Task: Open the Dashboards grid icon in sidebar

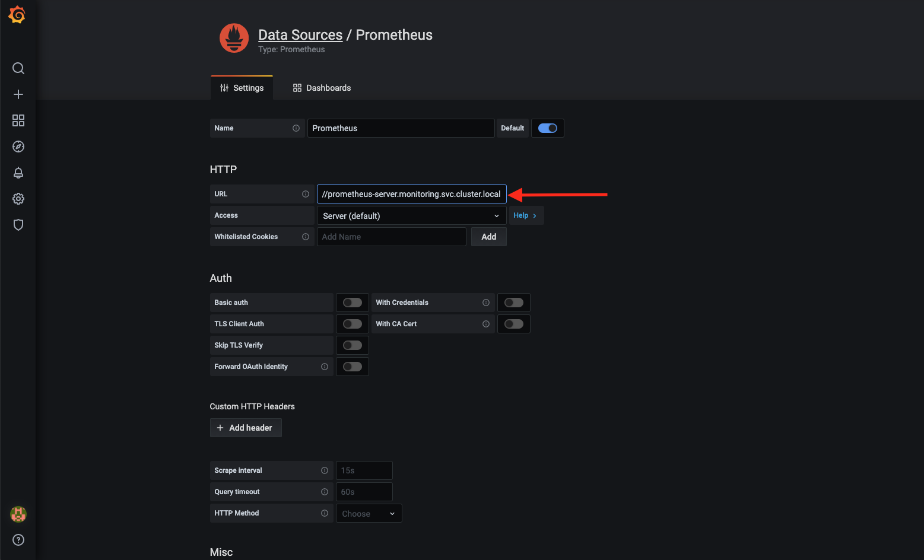Action: coord(18,120)
